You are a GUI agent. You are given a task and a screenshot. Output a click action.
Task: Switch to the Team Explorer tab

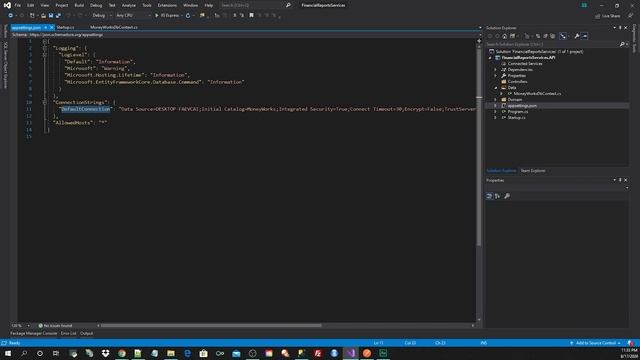click(533, 171)
